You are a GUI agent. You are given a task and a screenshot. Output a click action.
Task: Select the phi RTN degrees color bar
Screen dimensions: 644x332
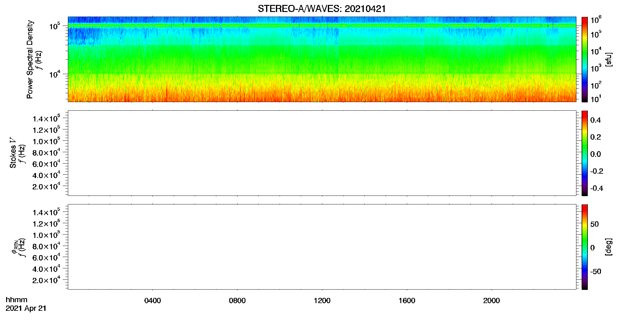pos(585,247)
